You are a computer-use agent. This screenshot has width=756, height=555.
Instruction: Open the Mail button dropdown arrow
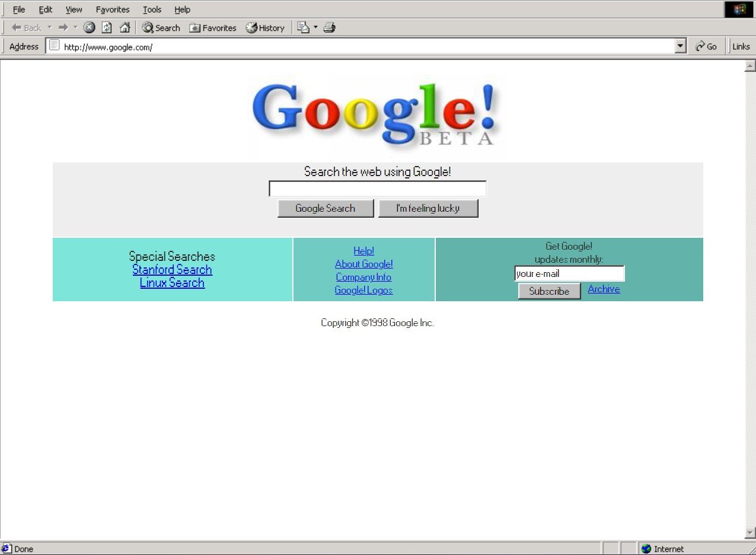[315, 28]
